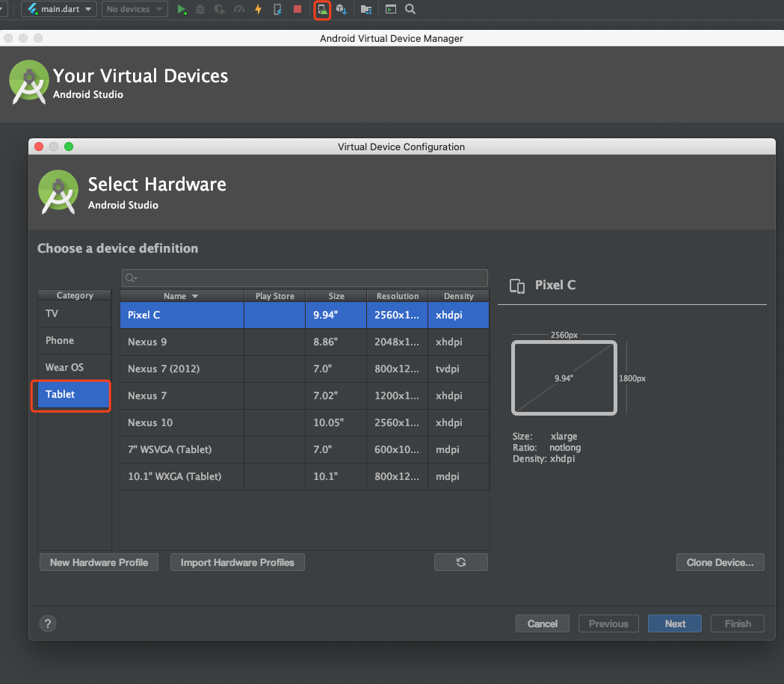Click Flutter Attach phone icon
Screen dimensions: 784x684
[277, 10]
